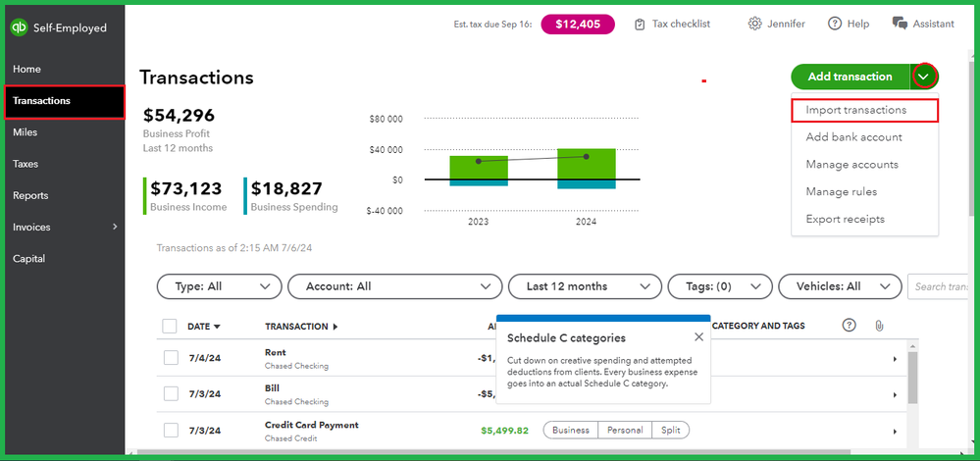
Task: Expand the Bill transaction row arrow
Action: coord(895,395)
